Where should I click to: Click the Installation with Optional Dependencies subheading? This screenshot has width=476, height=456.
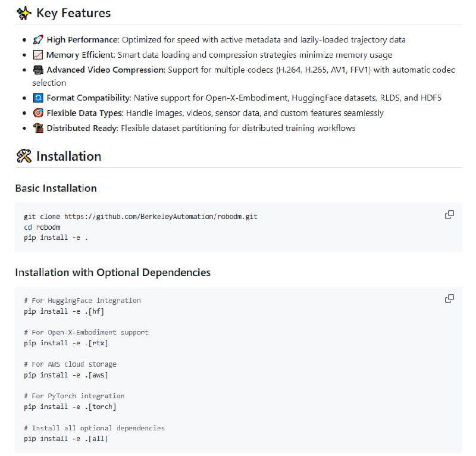pos(112,273)
